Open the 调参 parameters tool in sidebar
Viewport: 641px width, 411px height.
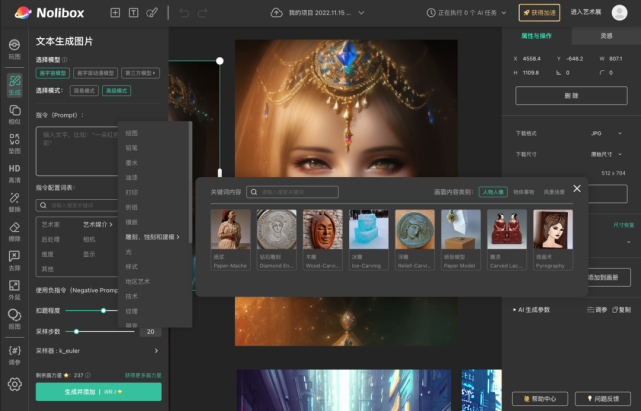pos(14,353)
